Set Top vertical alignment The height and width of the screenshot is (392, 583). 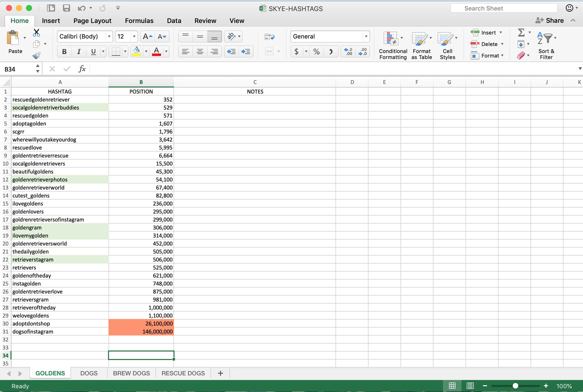pyautogui.click(x=185, y=37)
